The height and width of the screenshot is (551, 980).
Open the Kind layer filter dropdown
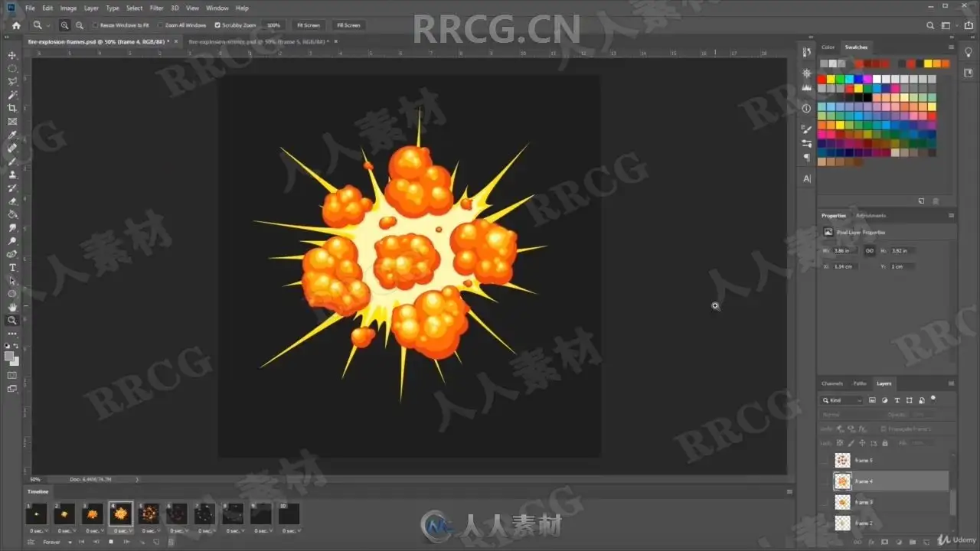click(x=842, y=400)
